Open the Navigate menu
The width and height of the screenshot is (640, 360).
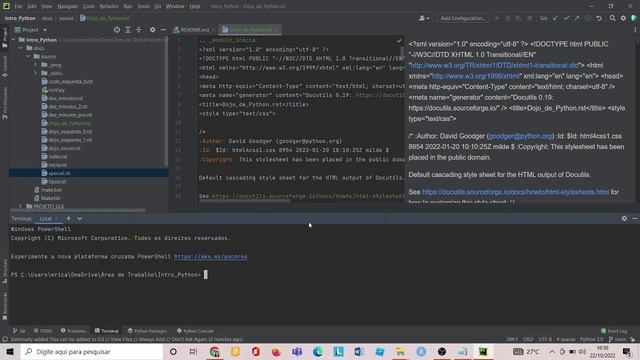pos(67,6)
